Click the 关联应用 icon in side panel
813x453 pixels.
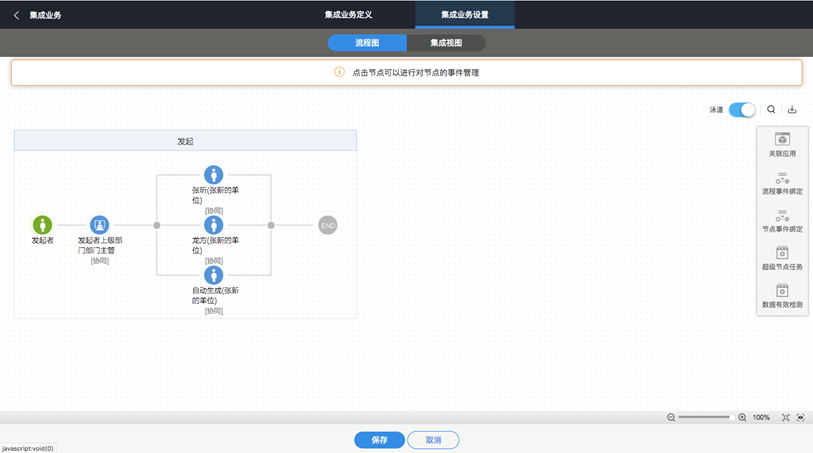[782, 139]
